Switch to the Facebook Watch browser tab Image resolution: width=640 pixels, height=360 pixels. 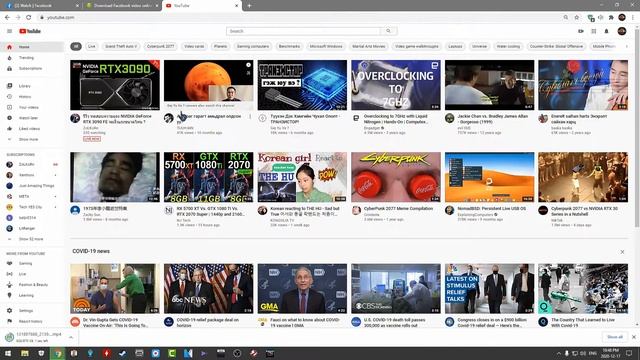(41, 6)
